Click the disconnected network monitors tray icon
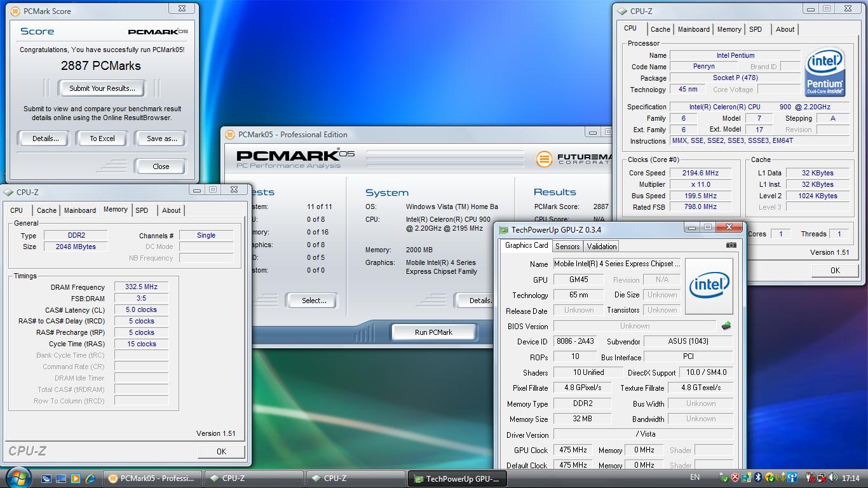The height and width of the screenshot is (488, 868). click(822, 477)
